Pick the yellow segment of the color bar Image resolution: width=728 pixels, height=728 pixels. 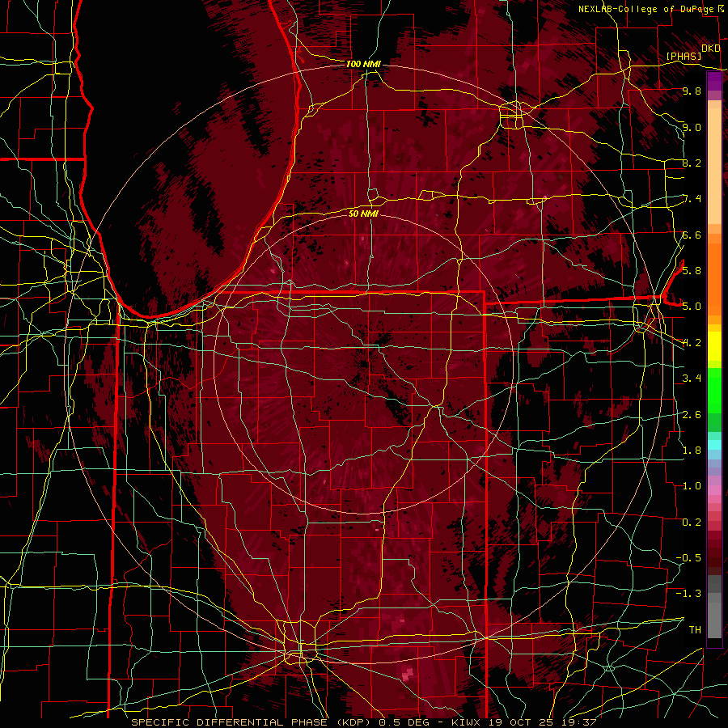[x=714, y=346]
